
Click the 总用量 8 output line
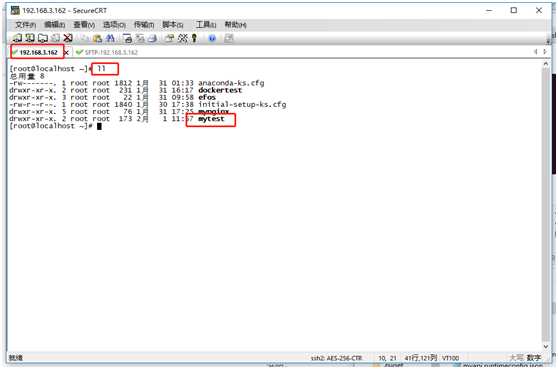coord(27,76)
